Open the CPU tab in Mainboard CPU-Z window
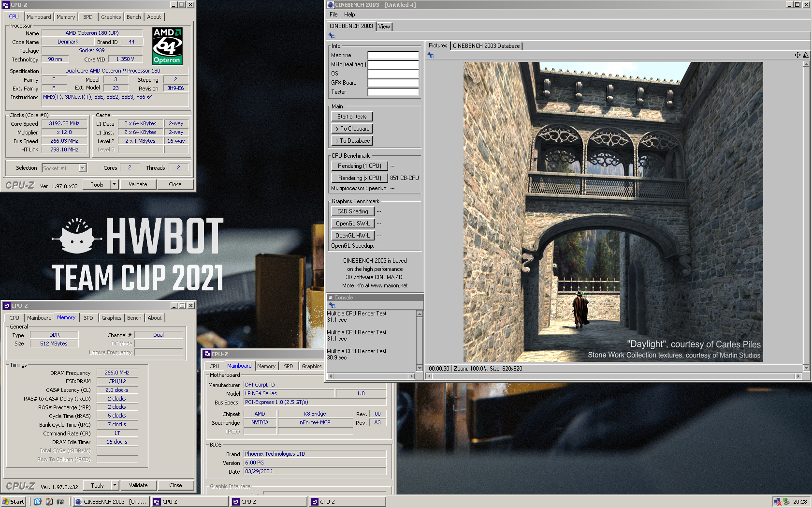812x508 pixels. [215, 366]
